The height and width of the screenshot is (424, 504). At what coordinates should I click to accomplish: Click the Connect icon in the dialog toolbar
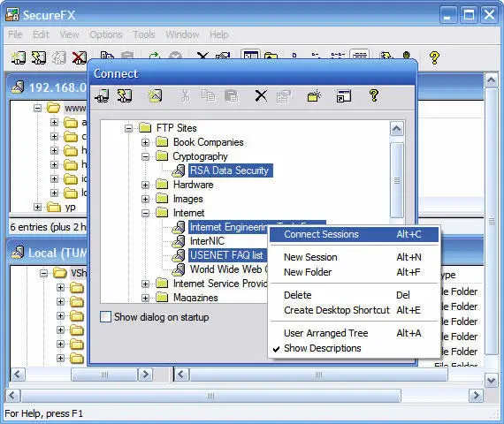pos(103,95)
